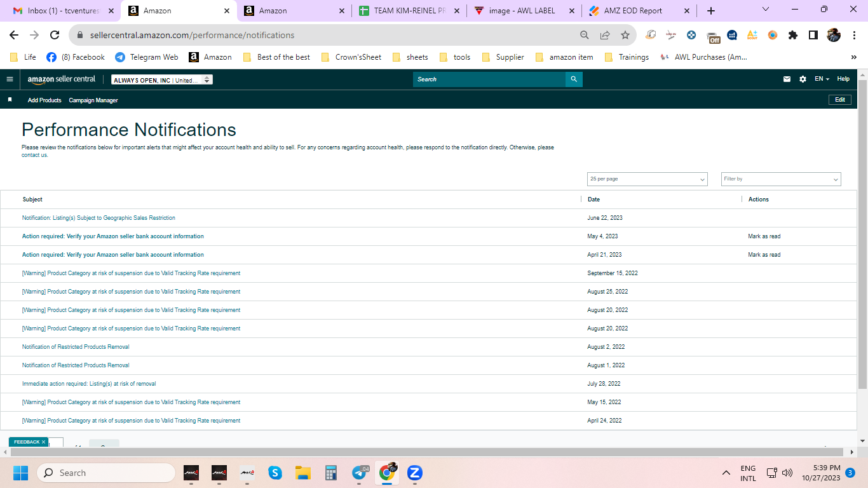868x488 pixels.
Task: Click the zoom magnifier icon in address bar
Action: pyautogui.click(x=585, y=35)
